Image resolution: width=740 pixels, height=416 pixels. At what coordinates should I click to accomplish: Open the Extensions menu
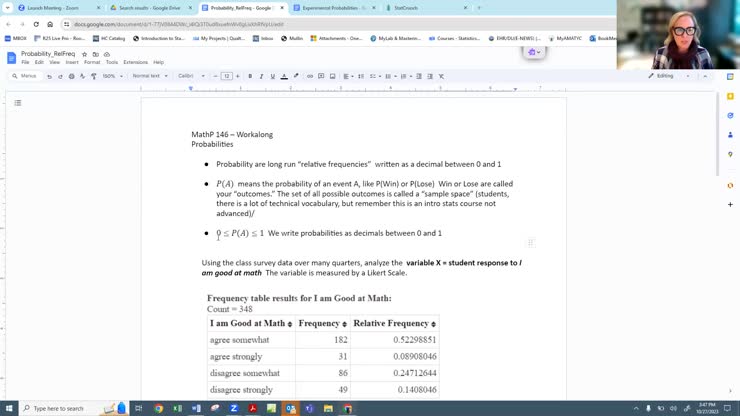[135, 62]
